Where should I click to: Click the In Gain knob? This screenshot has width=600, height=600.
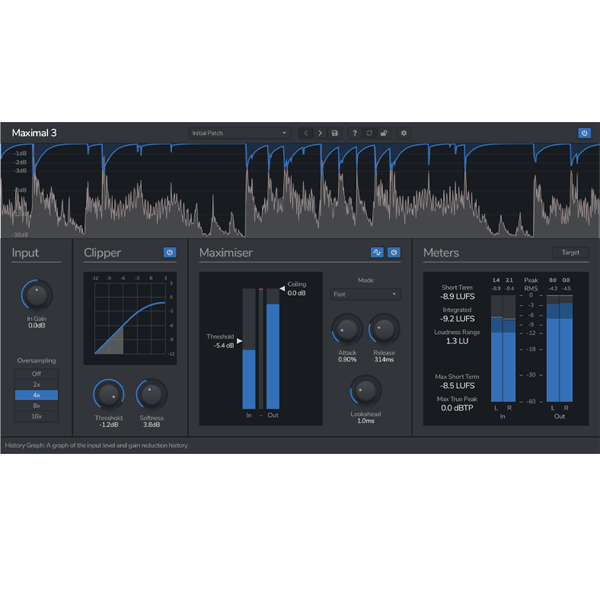(37, 295)
